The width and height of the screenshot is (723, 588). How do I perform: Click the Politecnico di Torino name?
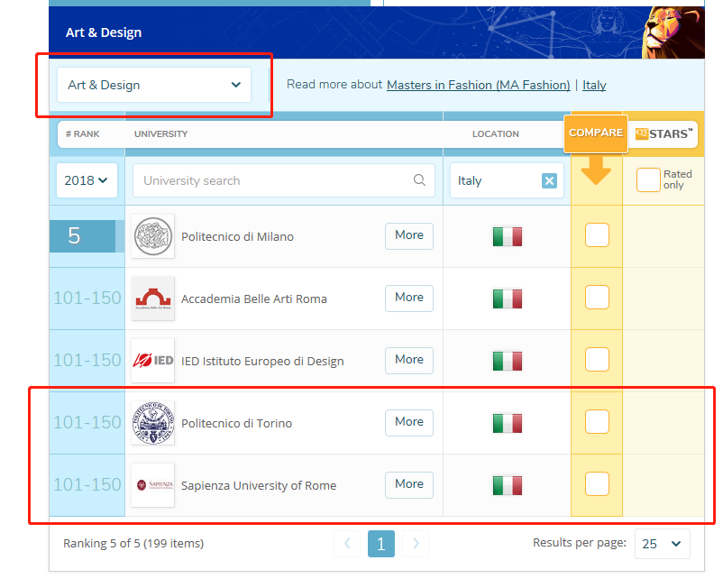pos(236,423)
